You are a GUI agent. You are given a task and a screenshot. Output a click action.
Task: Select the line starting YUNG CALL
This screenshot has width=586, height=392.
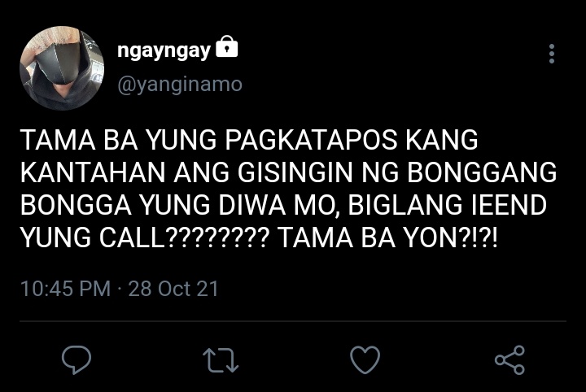click(259, 237)
